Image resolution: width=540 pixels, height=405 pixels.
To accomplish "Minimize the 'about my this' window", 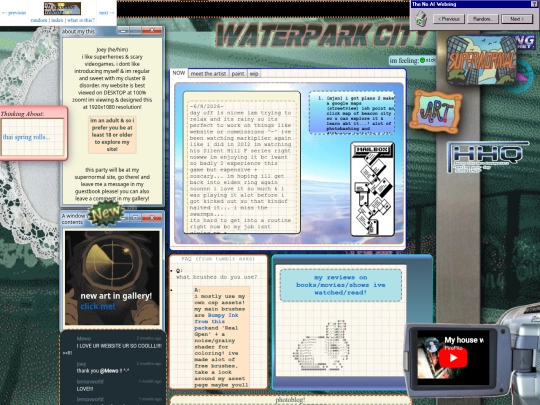I will click(123, 31).
